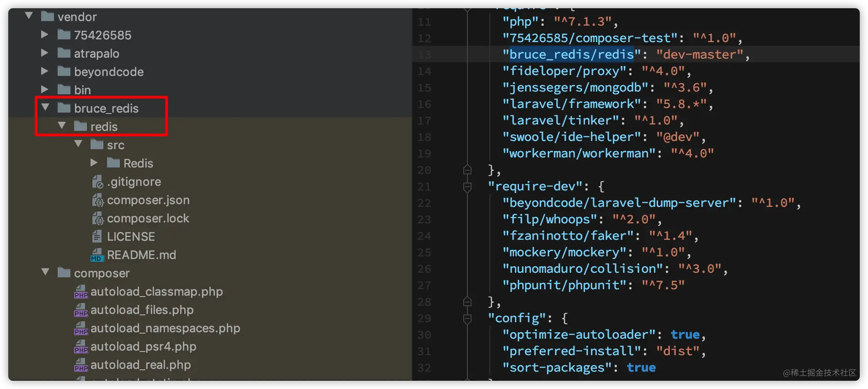This screenshot has width=868, height=389.
Task: Open composer.lock in the tree
Action: 148,218
